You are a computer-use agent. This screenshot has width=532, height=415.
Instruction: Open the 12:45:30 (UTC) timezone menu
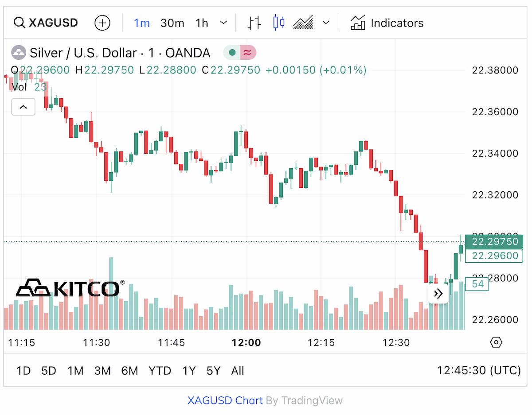pyautogui.click(x=479, y=370)
